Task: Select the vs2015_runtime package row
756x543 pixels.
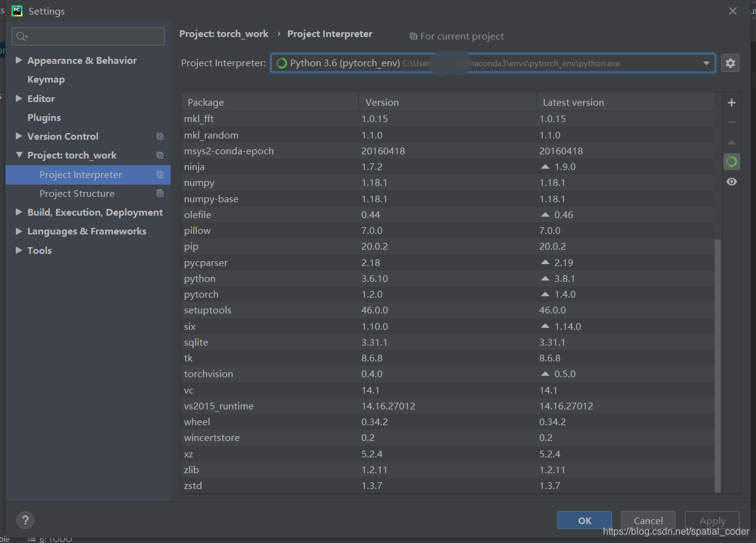Action: point(448,406)
